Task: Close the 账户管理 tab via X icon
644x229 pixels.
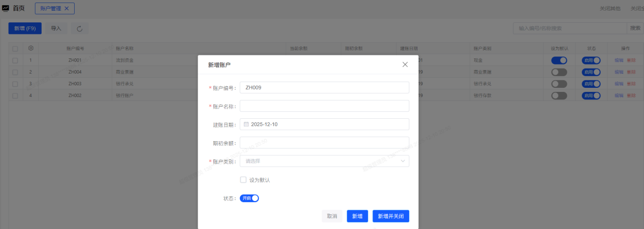Action: click(x=67, y=8)
